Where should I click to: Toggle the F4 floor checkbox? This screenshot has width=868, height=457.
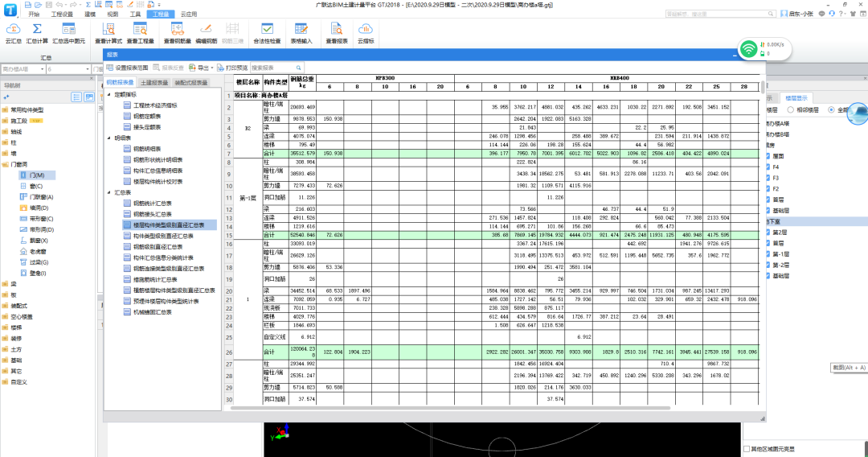click(768, 167)
